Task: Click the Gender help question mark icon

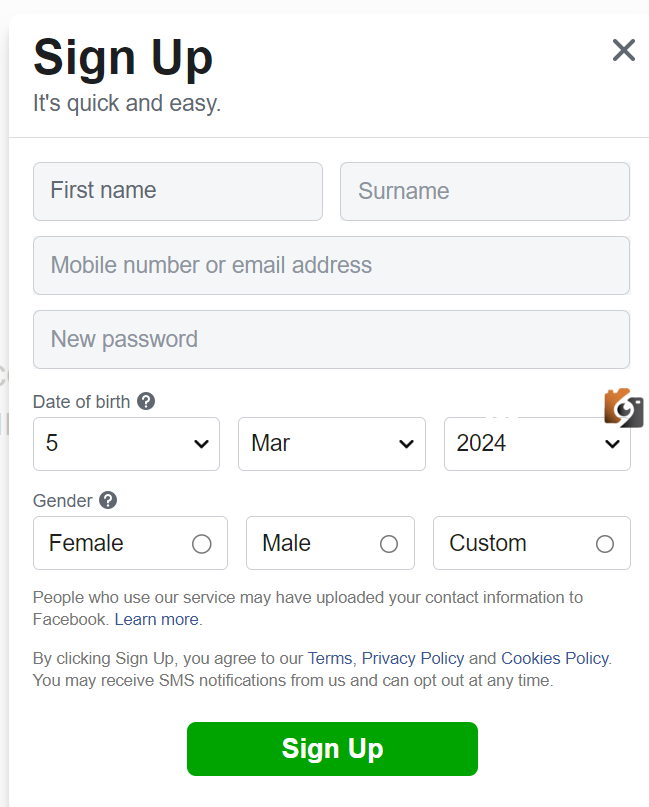Action: click(108, 500)
